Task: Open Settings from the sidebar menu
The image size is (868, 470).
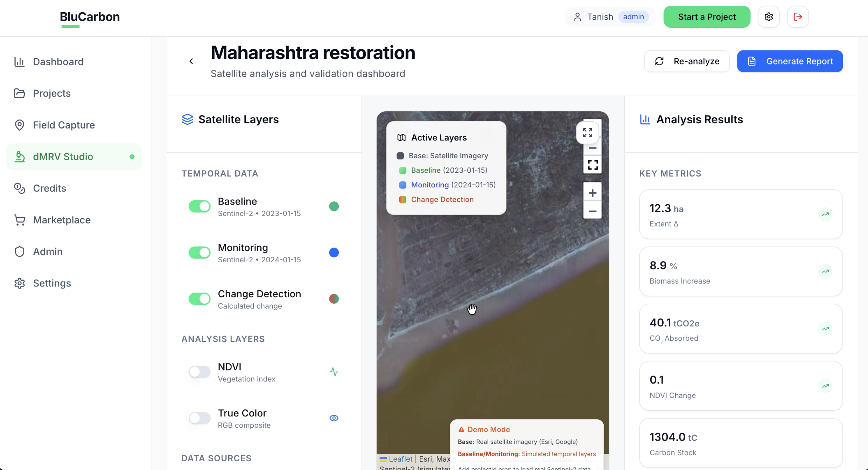Action: [52, 283]
